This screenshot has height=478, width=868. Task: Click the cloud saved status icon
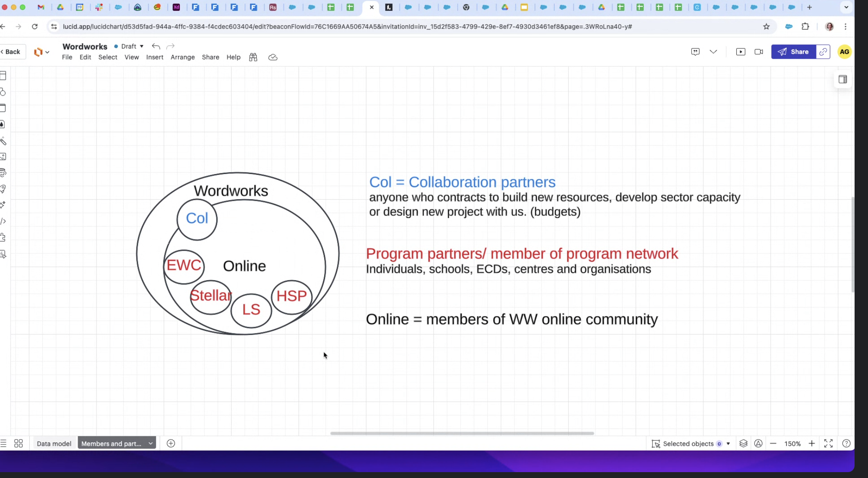point(273,57)
